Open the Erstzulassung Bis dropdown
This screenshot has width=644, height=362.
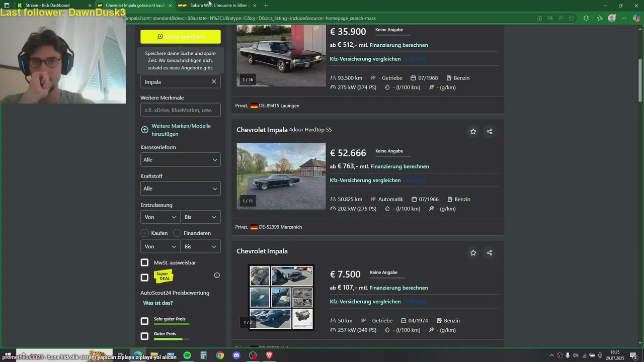click(200, 217)
